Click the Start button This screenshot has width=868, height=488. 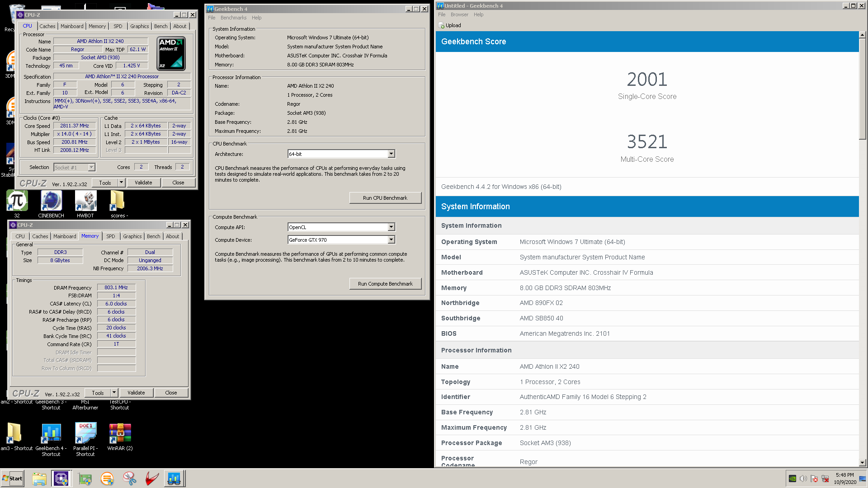click(x=13, y=479)
